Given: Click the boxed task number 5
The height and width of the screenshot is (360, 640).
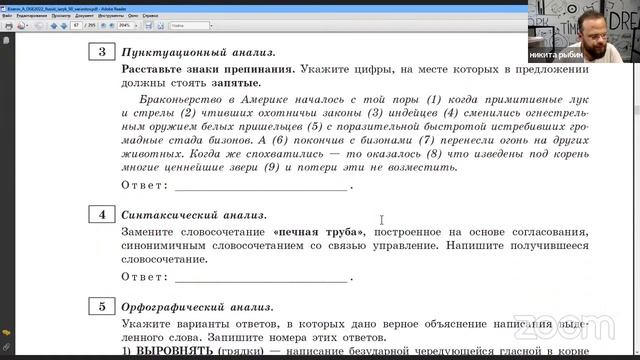Looking at the screenshot, I should click(102, 307).
